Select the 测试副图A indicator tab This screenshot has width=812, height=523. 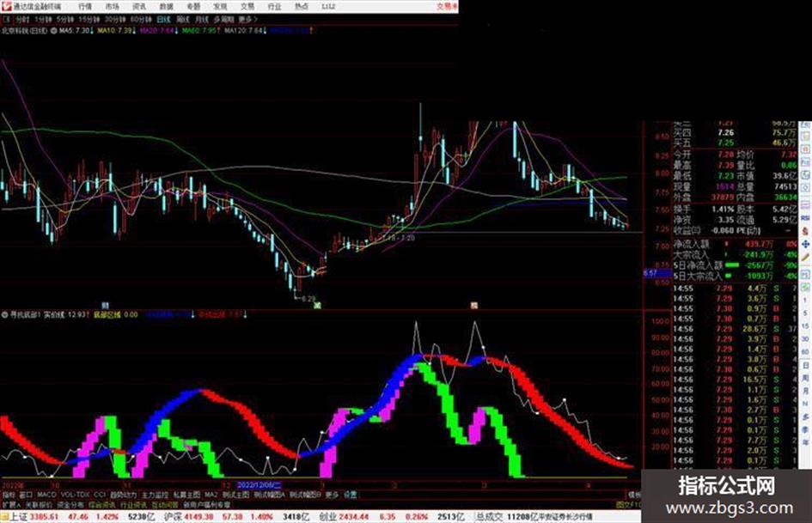[269, 495]
